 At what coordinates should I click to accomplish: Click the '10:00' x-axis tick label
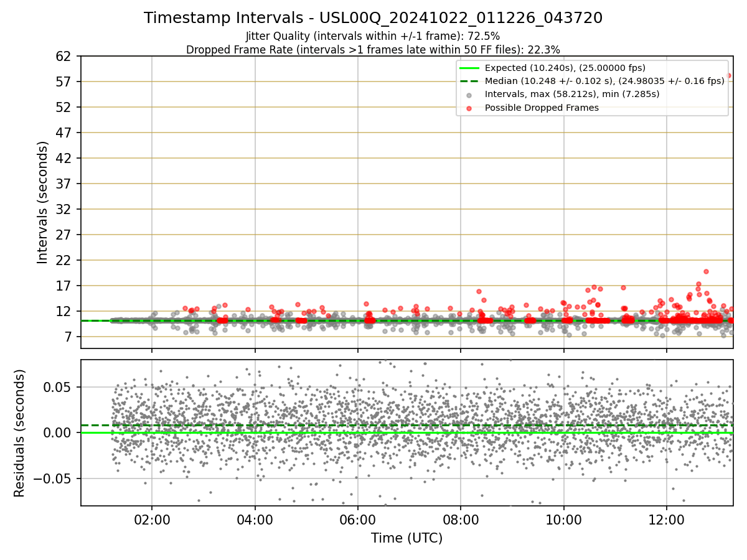pos(563,519)
